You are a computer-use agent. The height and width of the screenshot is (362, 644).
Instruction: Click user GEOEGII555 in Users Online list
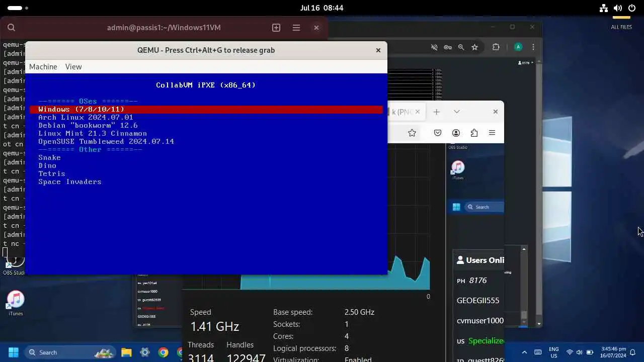coord(478,300)
